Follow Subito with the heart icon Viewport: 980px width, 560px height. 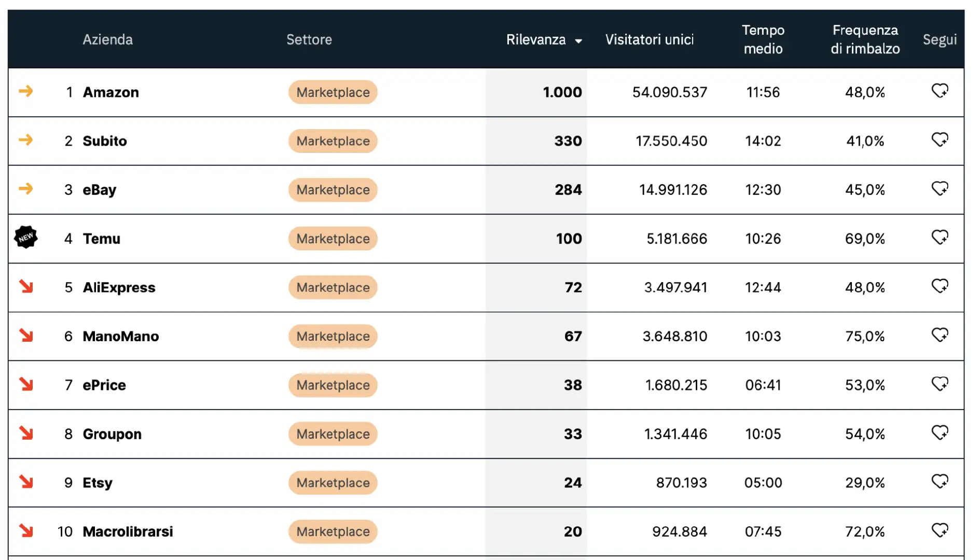(940, 140)
